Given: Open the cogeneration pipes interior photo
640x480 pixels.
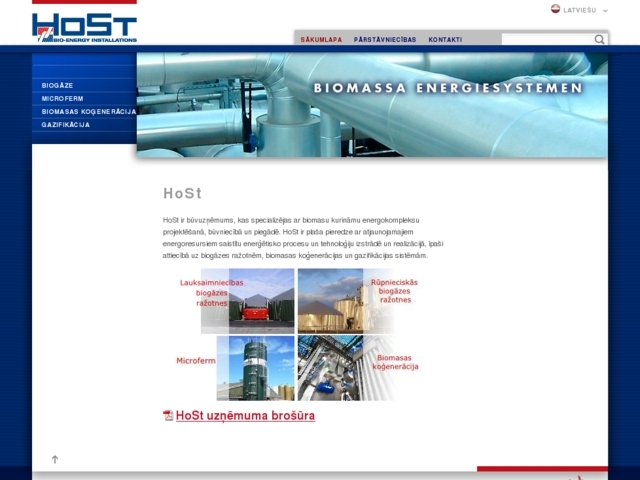Looking at the screenshot, I should point(331,368).
